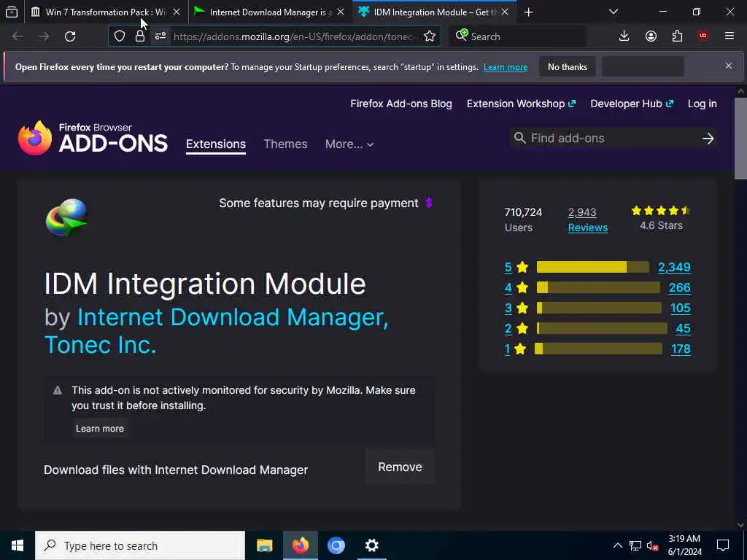The height and width of the screenshot is (560, 747).
Task: Show hidden system tray icons
Action: pyautogui.click(x=617, y=545)
